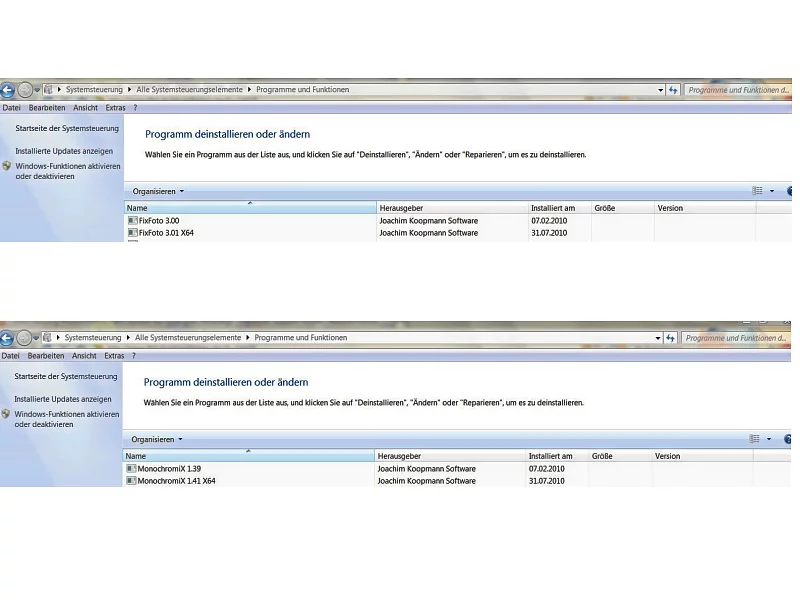
Task: Open the Ansicht menu in the lower window
Action: click(84, 356)
